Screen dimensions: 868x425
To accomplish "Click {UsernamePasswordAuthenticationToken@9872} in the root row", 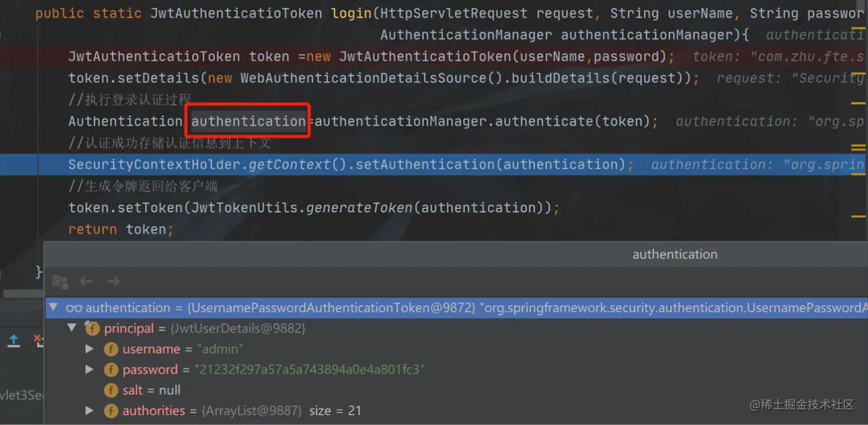I will click(331, 308).
